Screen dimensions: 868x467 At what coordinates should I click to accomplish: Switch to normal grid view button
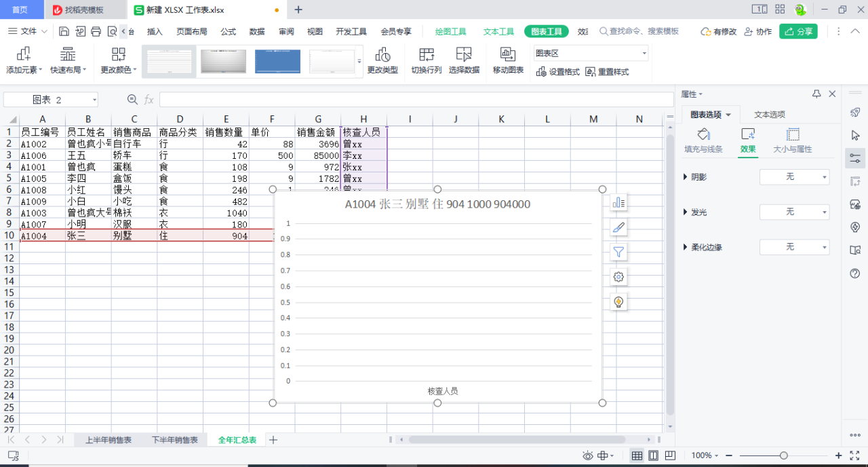pyautogui.click(x=637, y=455)
